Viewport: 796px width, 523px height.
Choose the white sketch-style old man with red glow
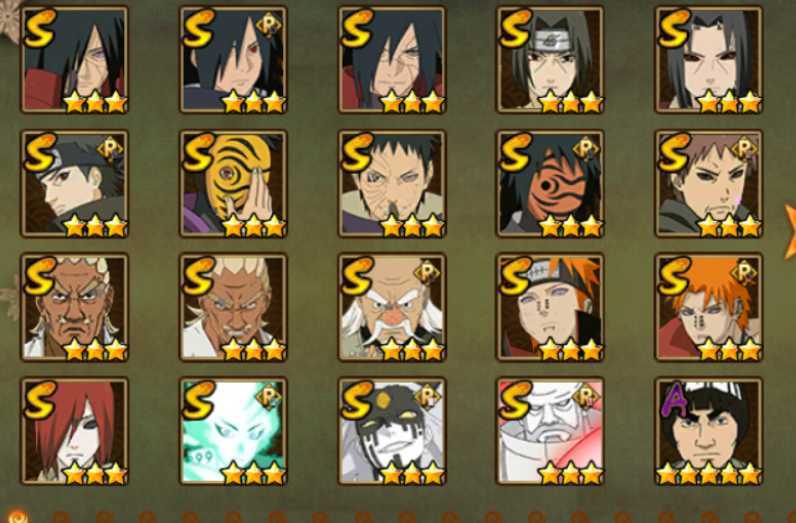550,431
